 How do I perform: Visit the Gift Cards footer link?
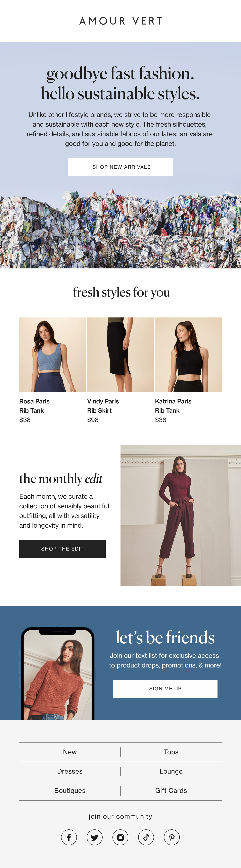(171, 790)
